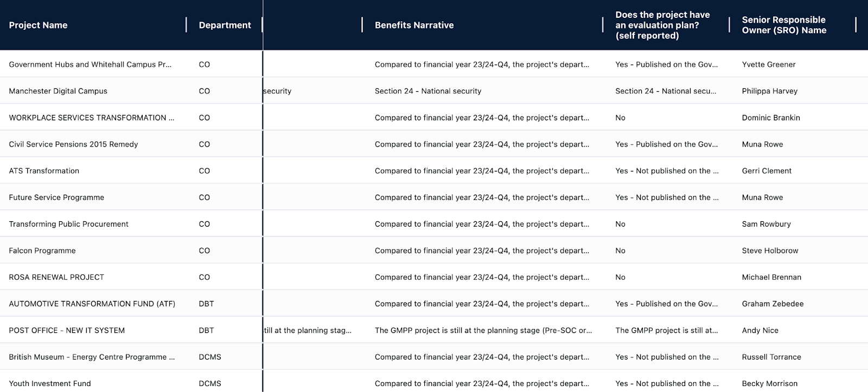Click SRO name Dominic Brankin
This screenshot has height=392, width=868.
[x=771, y=118]
